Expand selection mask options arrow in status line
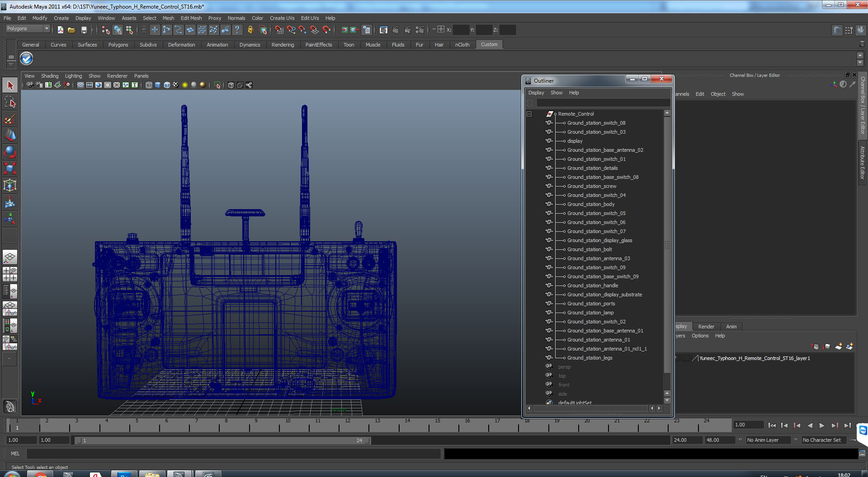The image size is (868, 477). point(144,30)
